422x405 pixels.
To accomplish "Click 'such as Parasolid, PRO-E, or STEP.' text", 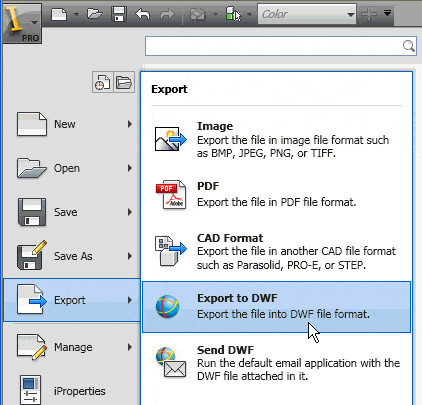I will [x=281, y=265].
